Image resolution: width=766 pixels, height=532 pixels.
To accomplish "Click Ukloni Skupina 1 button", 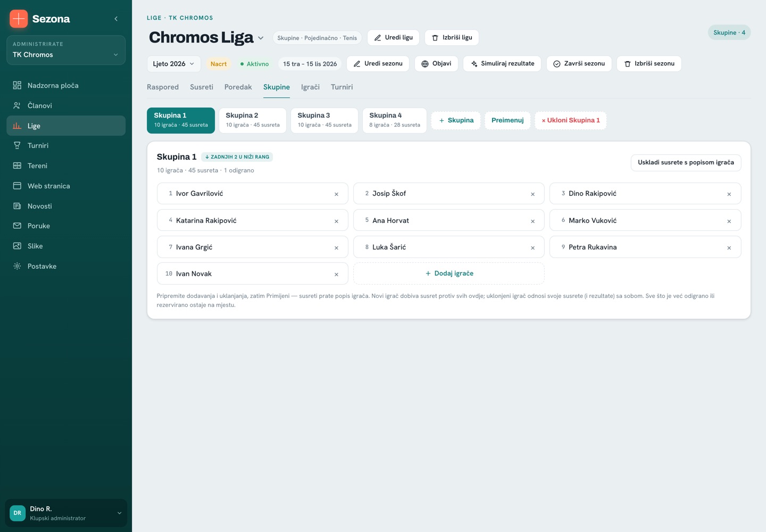I will pyautogui.click(x=571, y=120).
